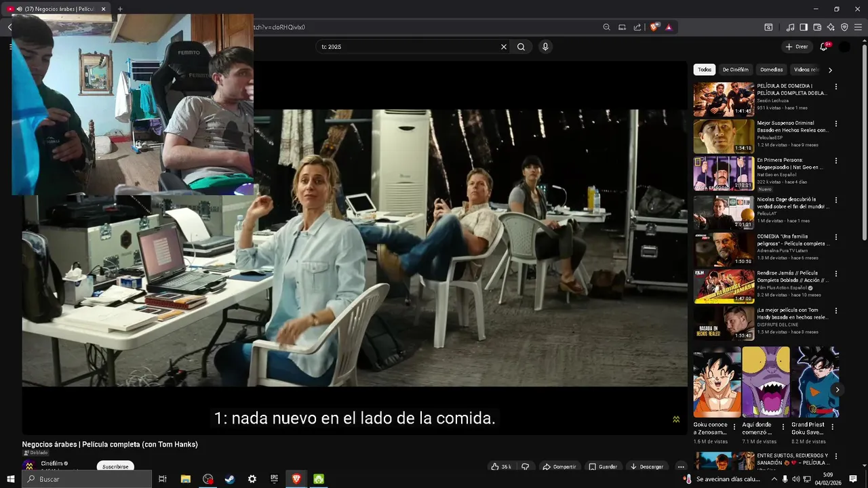
Task: Open the Brave Wallet icon
Action: pos(817,27)
